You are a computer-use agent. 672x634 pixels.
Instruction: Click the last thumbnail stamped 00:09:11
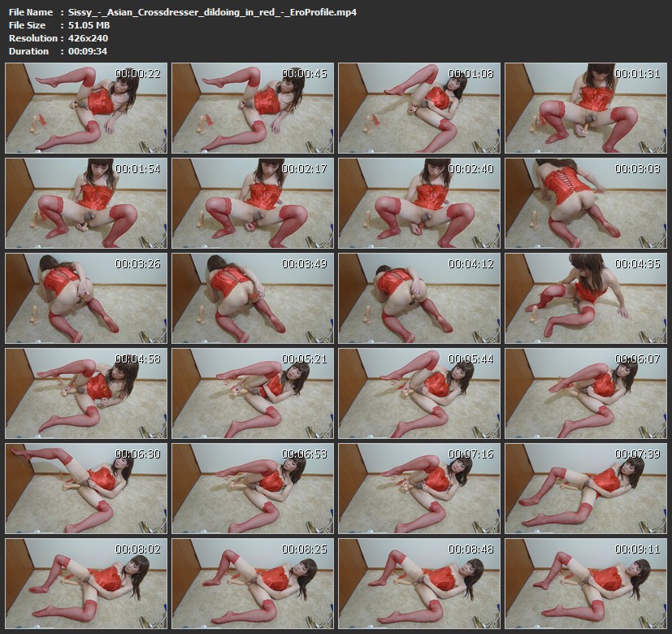pos(586,582)
